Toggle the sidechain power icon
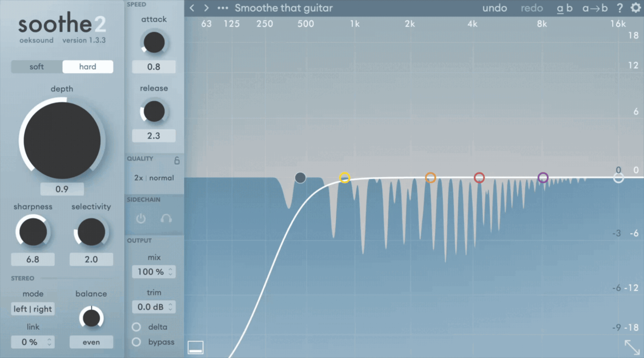 point(141,219)
